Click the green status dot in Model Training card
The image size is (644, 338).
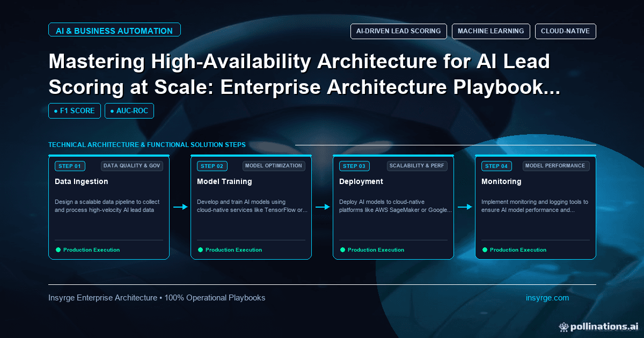(x=200, y=249)
